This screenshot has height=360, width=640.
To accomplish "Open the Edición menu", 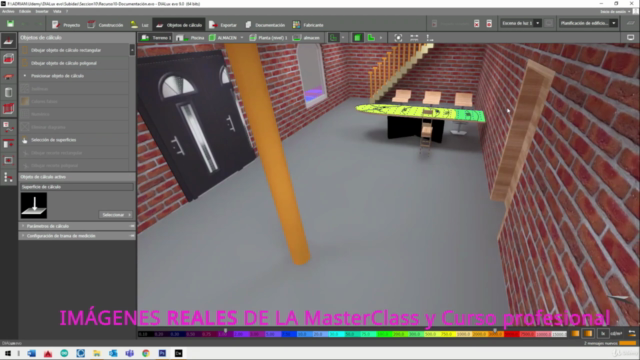I will [25, 11].
